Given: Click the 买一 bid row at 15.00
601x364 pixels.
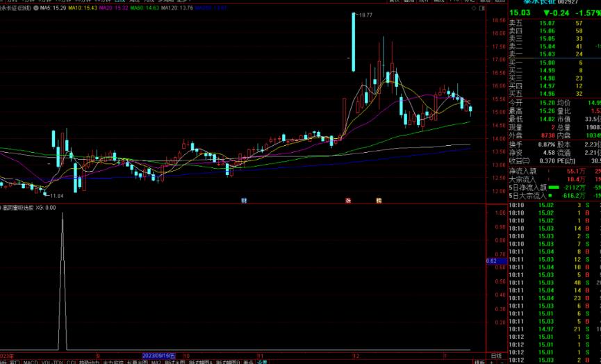Looking at the screenshot, I should (x=554, y=63).
